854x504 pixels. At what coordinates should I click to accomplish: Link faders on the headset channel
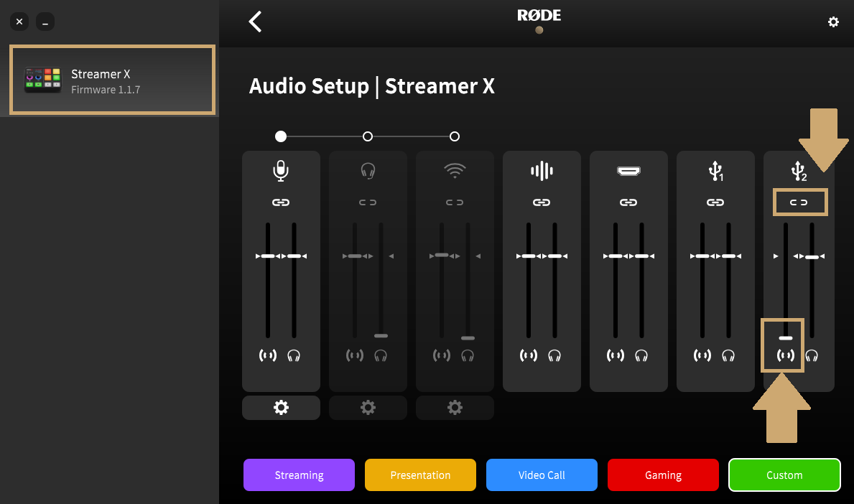click(x=368, y=202)
